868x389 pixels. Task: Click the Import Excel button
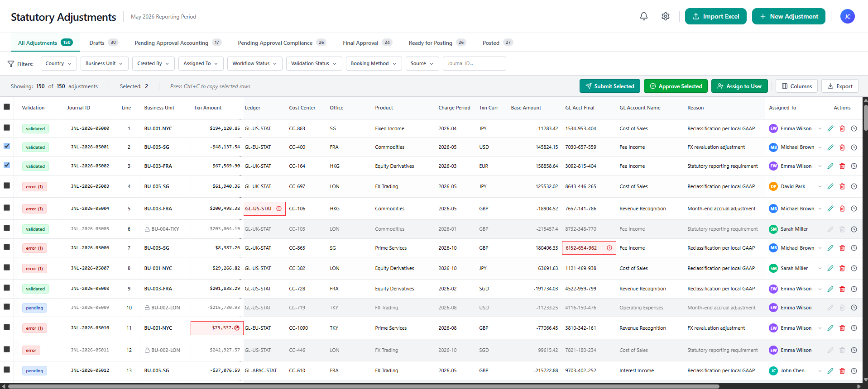715,16
